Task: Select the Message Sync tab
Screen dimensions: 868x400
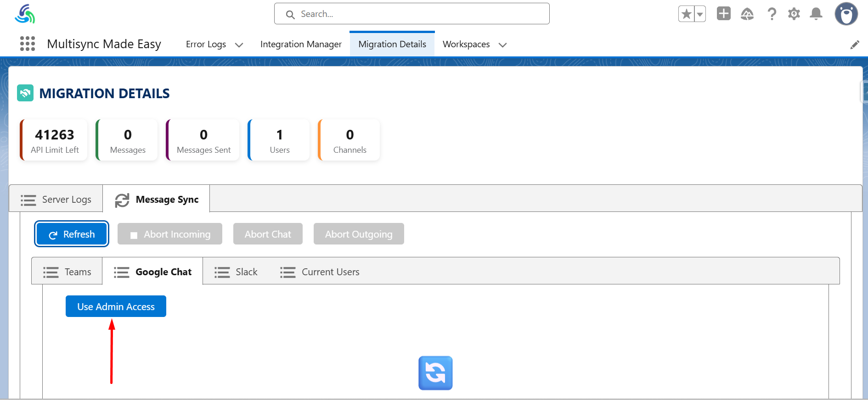Action: (157, 199)
